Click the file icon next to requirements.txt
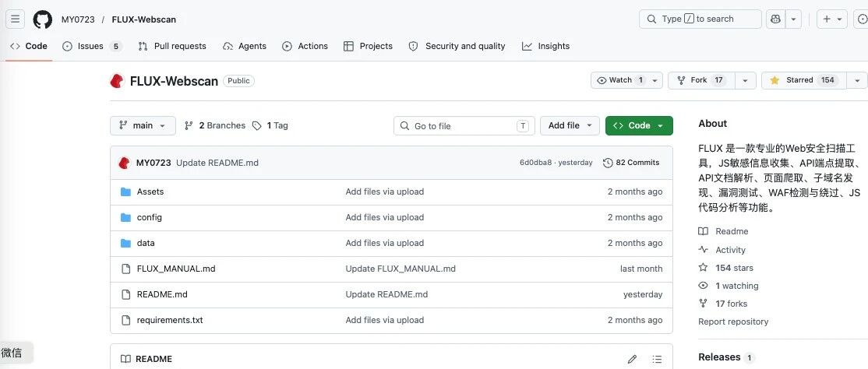The image size is (868, 369). 125,320
